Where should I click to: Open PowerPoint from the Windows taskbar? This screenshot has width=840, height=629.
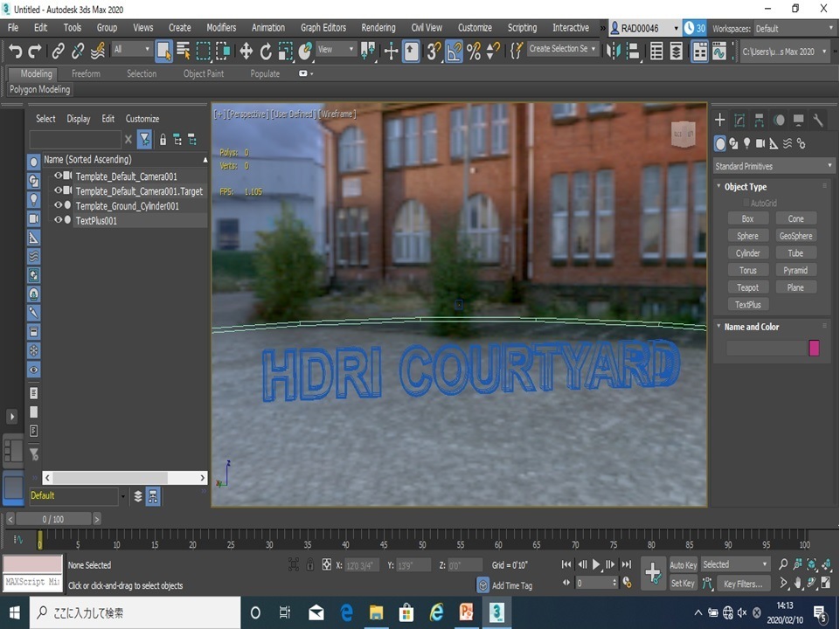(466, 612)
